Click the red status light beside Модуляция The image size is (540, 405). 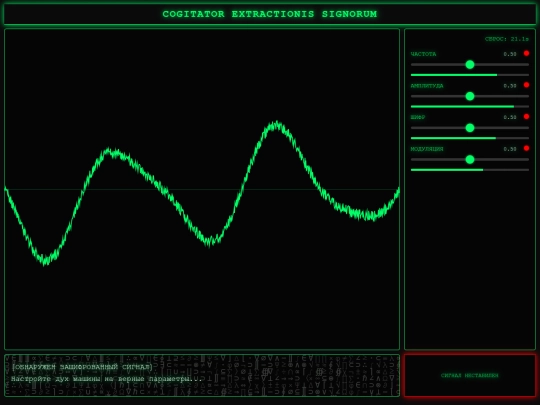point(526,148)
